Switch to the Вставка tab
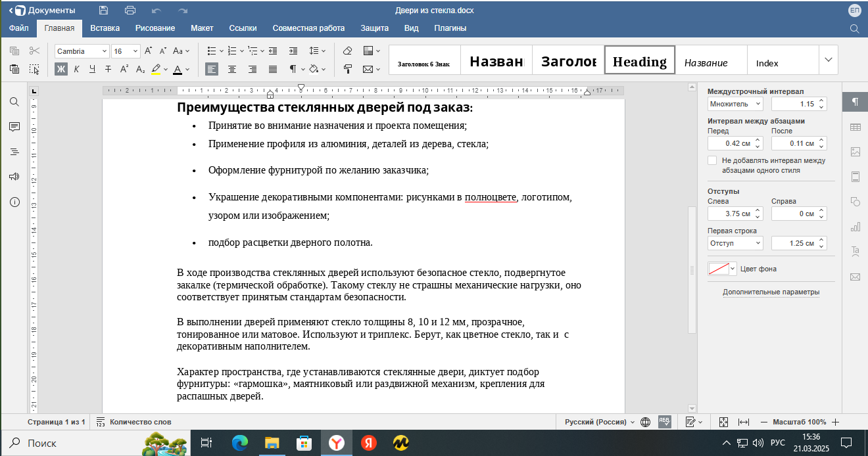868x456 pixels. click(x=105, y=28)
